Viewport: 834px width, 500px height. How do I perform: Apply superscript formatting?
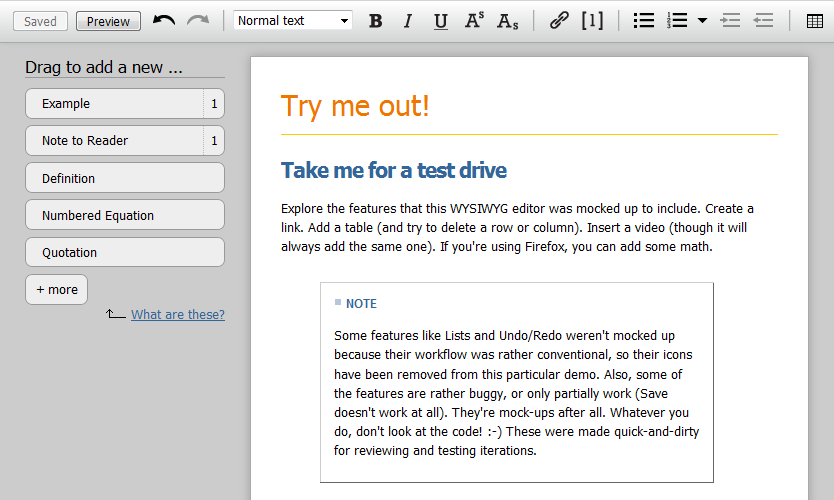[x=474, y=21]
